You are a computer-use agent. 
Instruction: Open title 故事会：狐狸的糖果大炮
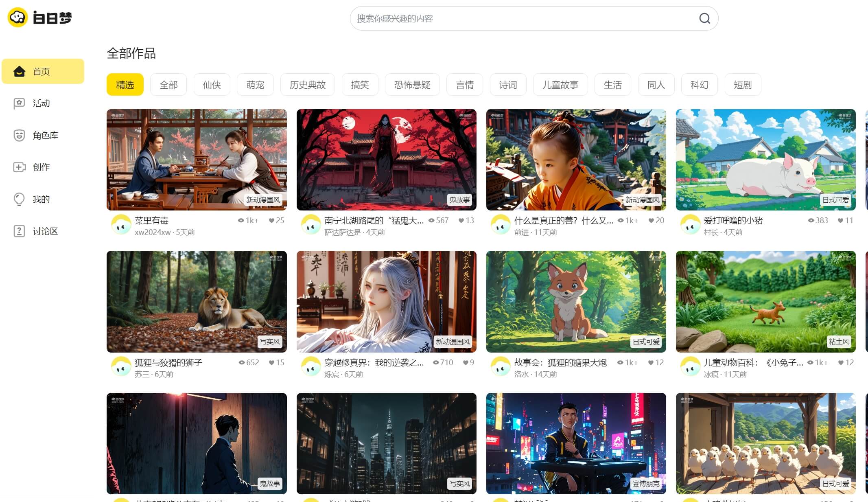pyautogui.click(x=560, y=362)
